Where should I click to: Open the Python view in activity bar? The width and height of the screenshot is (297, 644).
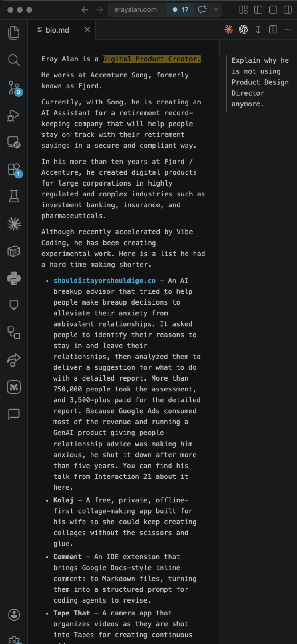click(14, 278)
